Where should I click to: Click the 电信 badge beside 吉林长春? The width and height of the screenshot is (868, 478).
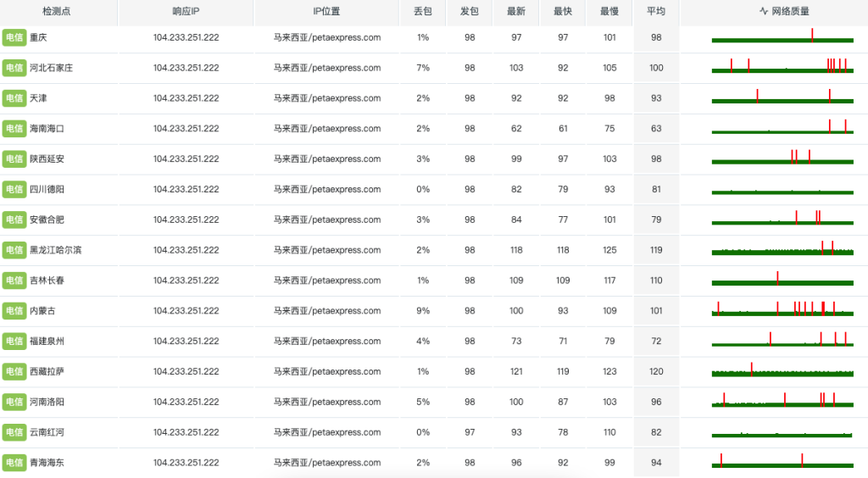pos(14,281)
